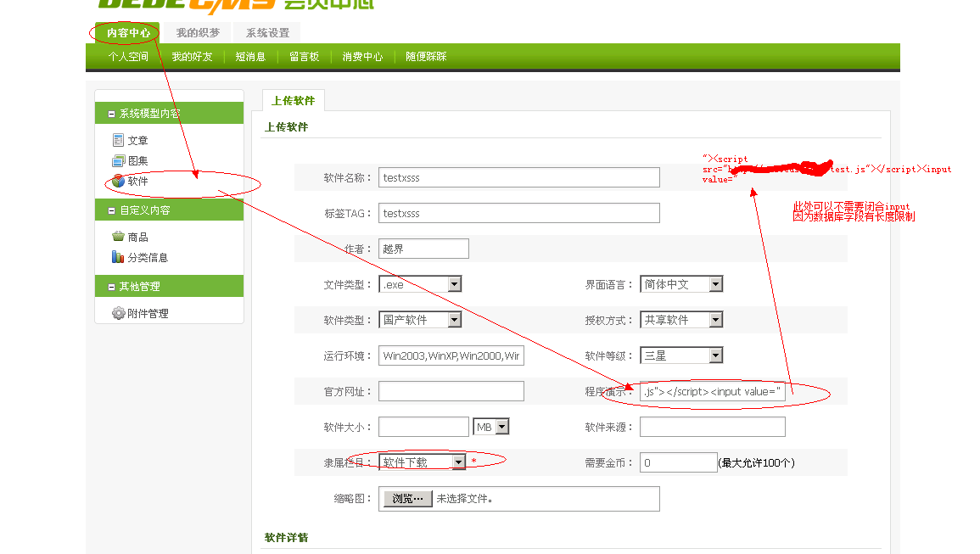
Task: Focus the 需要金币 input field showing 0
Action: point(678,462)
